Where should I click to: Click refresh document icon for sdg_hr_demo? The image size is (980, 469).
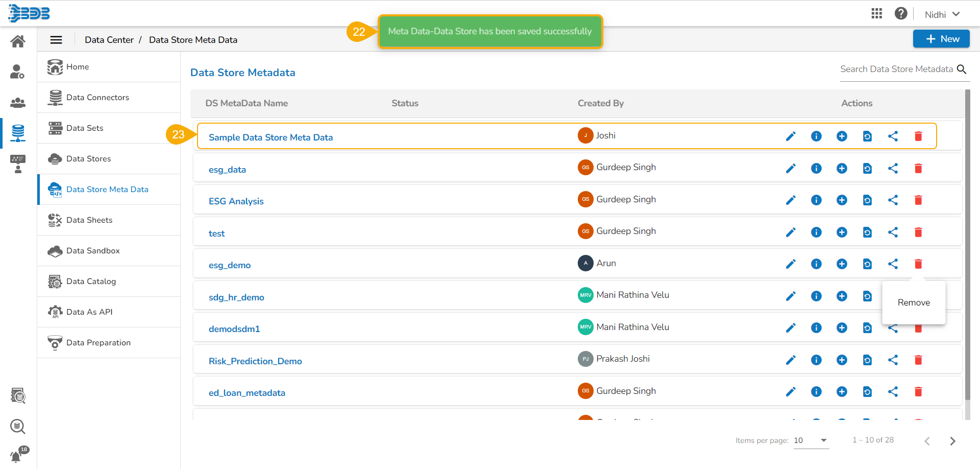coord(867,296)
